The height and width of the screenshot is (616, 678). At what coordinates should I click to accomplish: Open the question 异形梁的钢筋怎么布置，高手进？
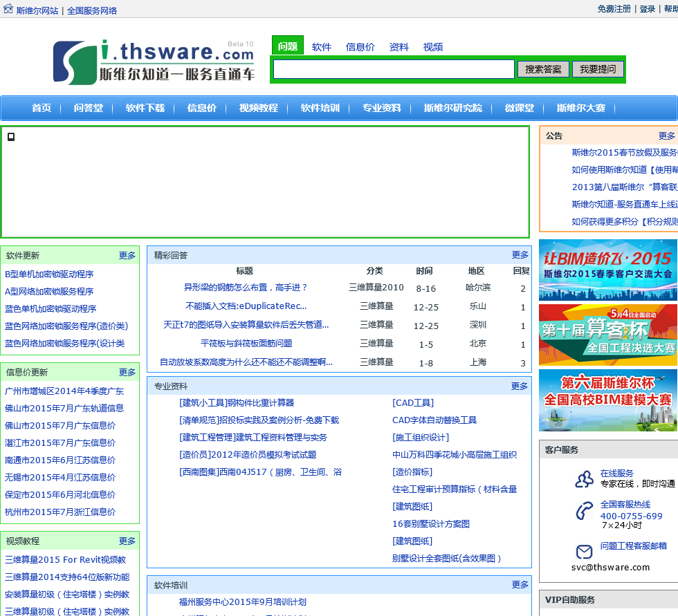[x=246, y=288]
